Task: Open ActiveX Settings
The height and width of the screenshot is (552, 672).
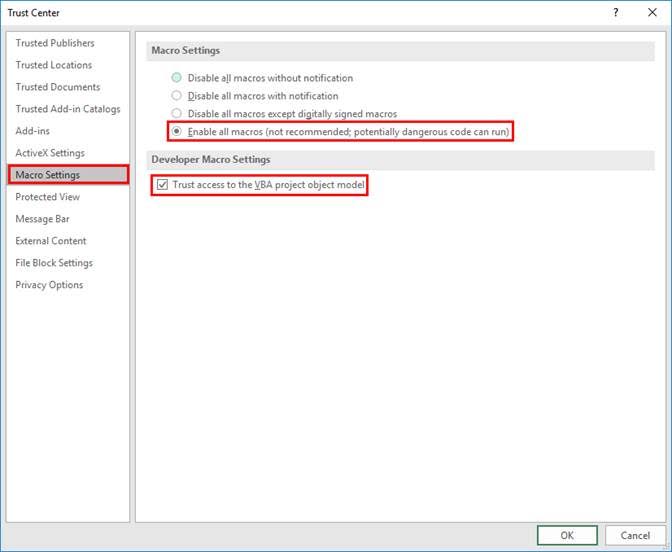Action: [x=50, y=153]
